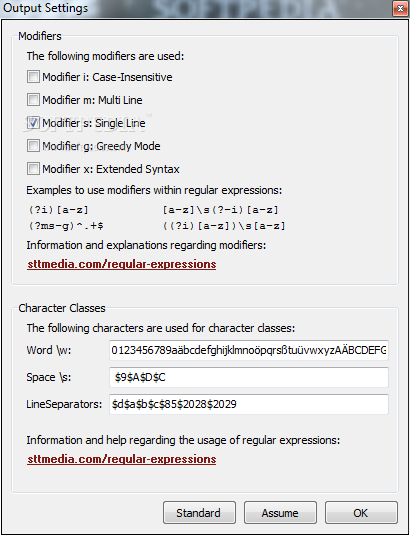The height and width of the screenshot is (536, 410).
Task: Click the LineSeparators input field
Action: pyautogui.click(x=249, y=404)
